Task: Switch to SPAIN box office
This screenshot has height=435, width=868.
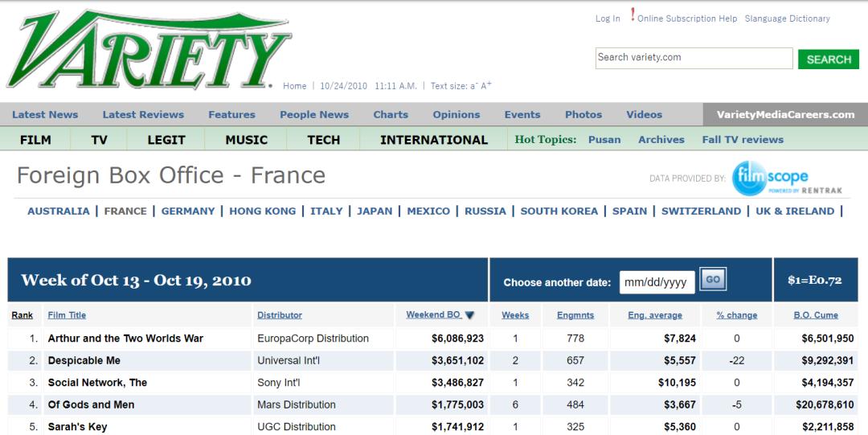Action: [629, 211]
